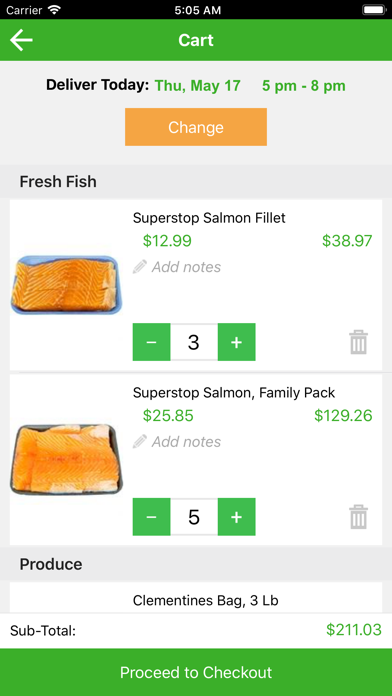
Task: Remove Salmon Family Pack via trash icon
Action: pos(358,517)
